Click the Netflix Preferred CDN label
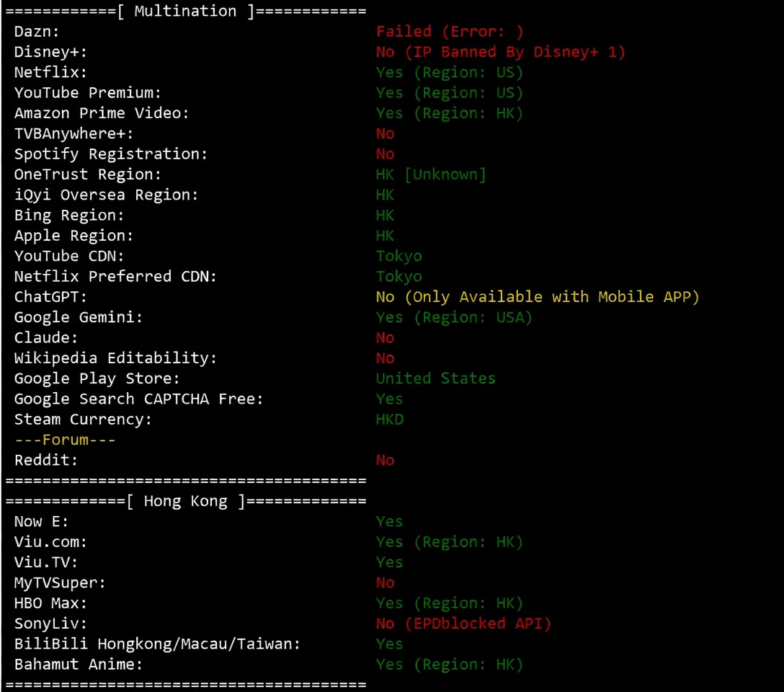 coord(115,276)
